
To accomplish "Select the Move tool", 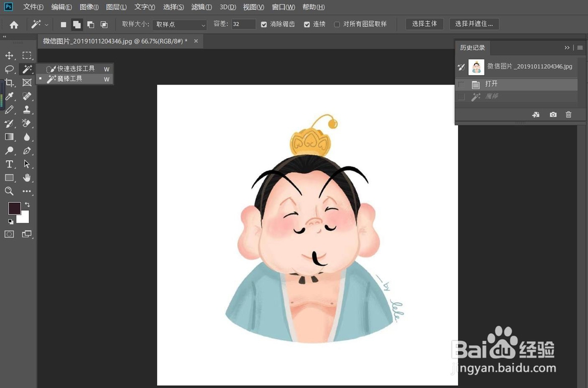I will [x=9, y=55].
